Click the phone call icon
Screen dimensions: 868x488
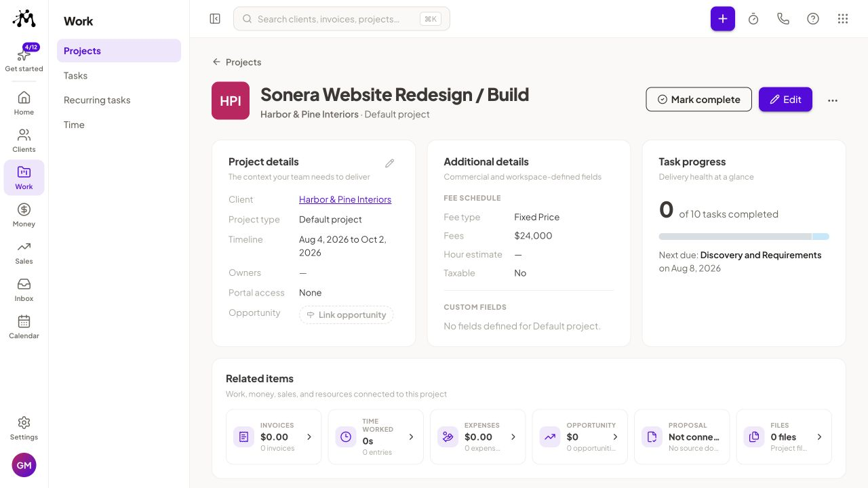(783, 19)
